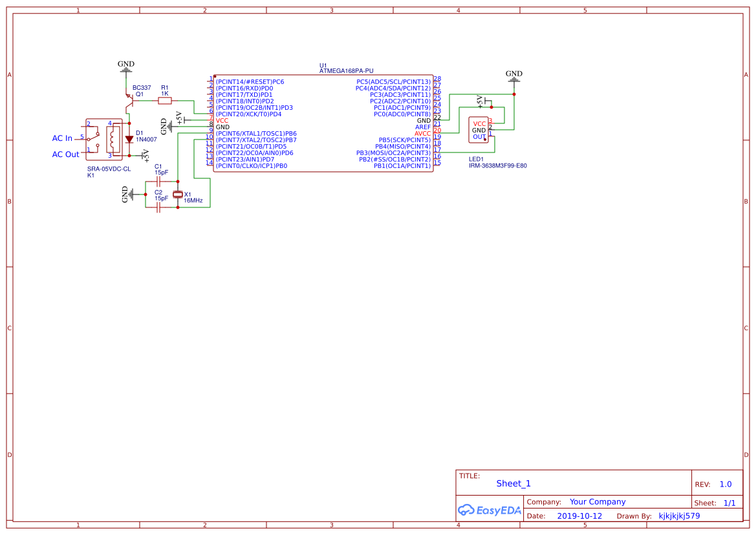Select IR receiver module LED1 symbol

point(479,129)
